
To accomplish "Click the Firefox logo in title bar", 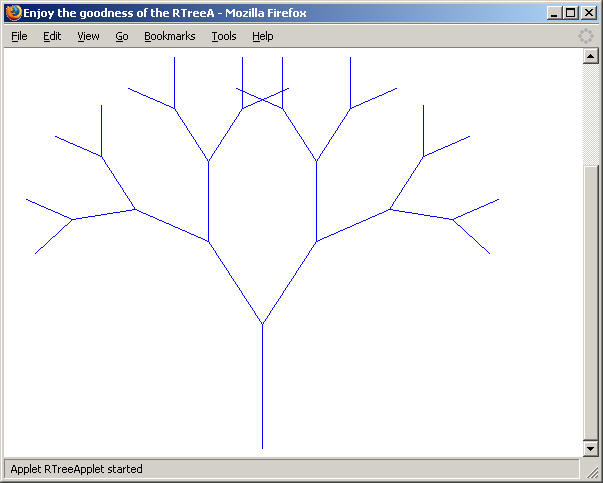I will 13,13.
